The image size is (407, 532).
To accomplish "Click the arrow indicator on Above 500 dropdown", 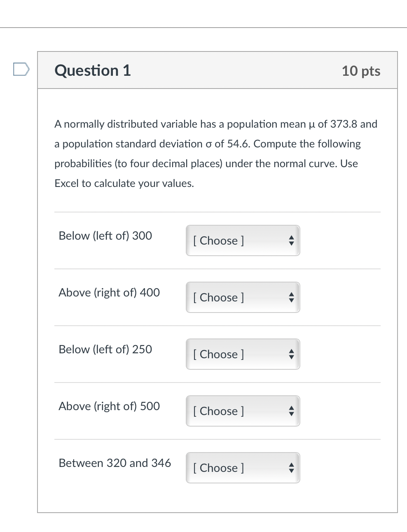I will (x=291, y=411).
